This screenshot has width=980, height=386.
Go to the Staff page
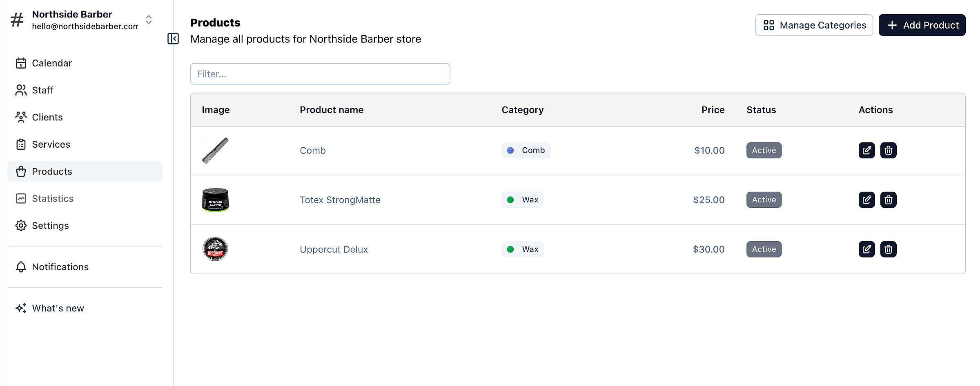[85, 90]
